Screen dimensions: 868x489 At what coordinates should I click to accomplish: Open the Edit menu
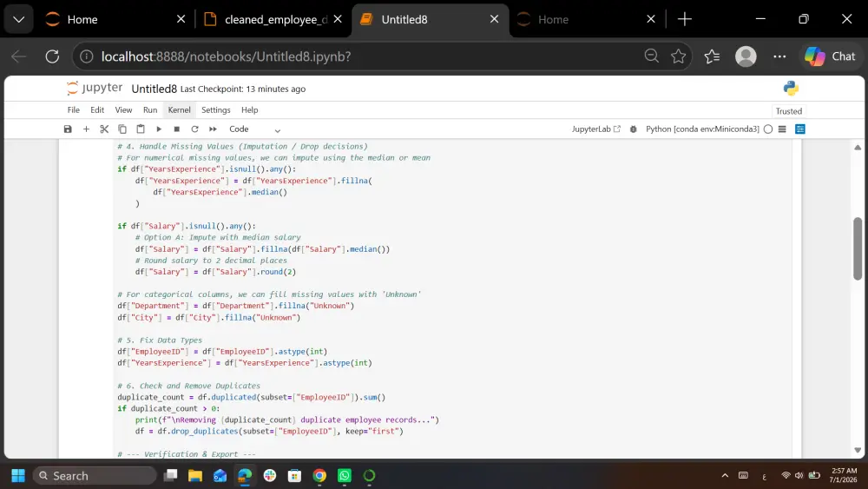click(97, 109)
